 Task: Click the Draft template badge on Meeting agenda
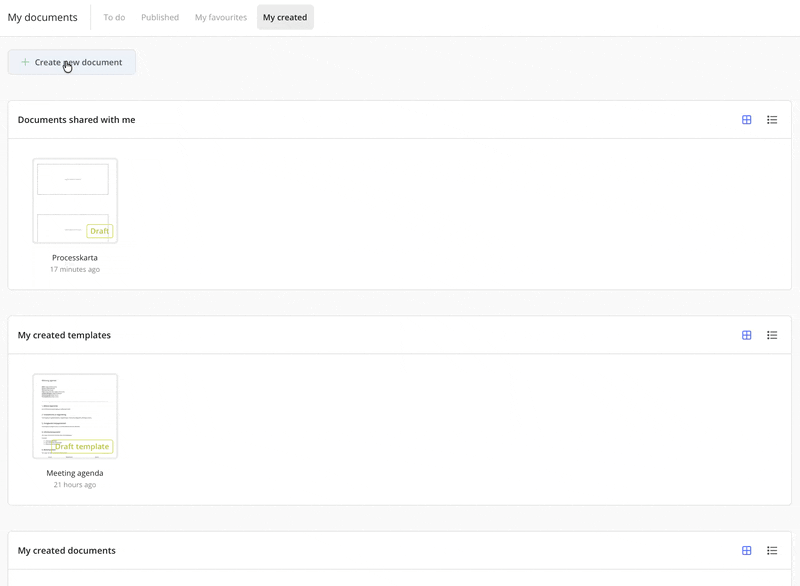tap(82, 446)
